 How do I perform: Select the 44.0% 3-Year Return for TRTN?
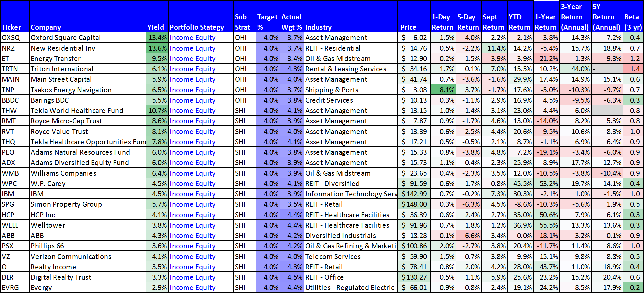pos(576,69)
